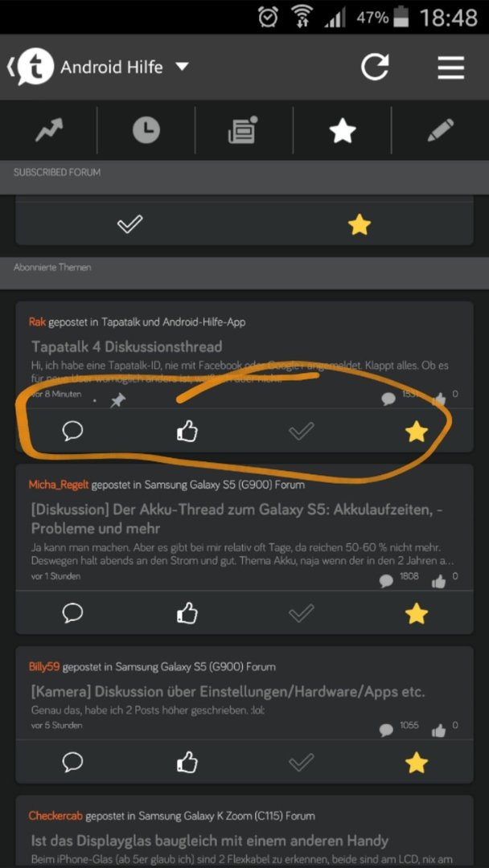Like the Tapatalk 4 Diskussionsthread
Viewport: 489px width, 868px height.
point(187,432)
